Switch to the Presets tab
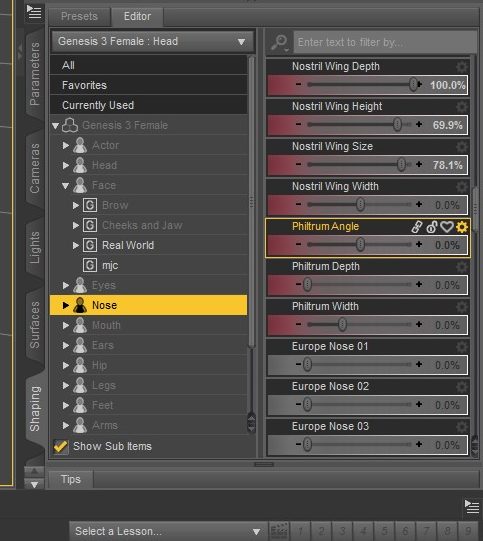The width and height of the screenshot is (483, 541). click(x=79, y=16)
